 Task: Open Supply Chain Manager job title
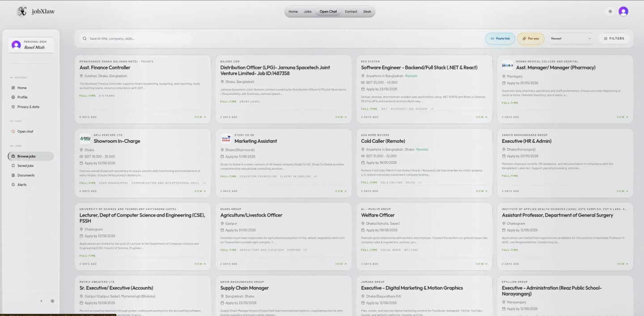tap(245, 288)
